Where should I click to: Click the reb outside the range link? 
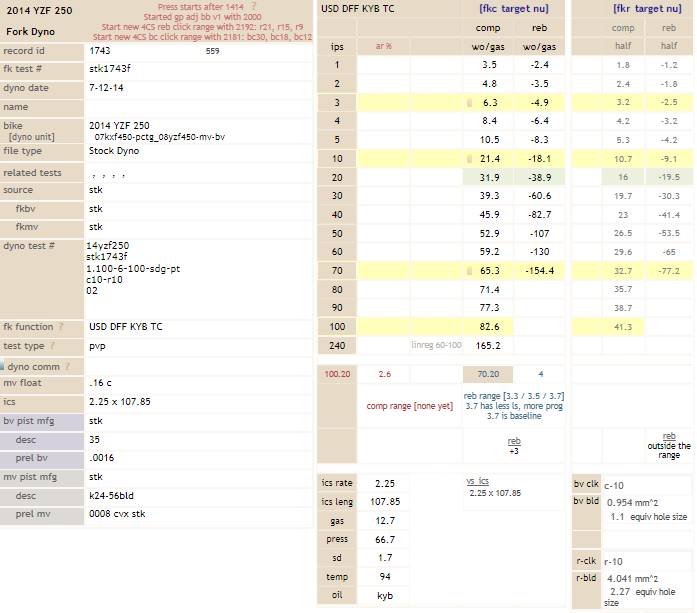pos(669,436)
